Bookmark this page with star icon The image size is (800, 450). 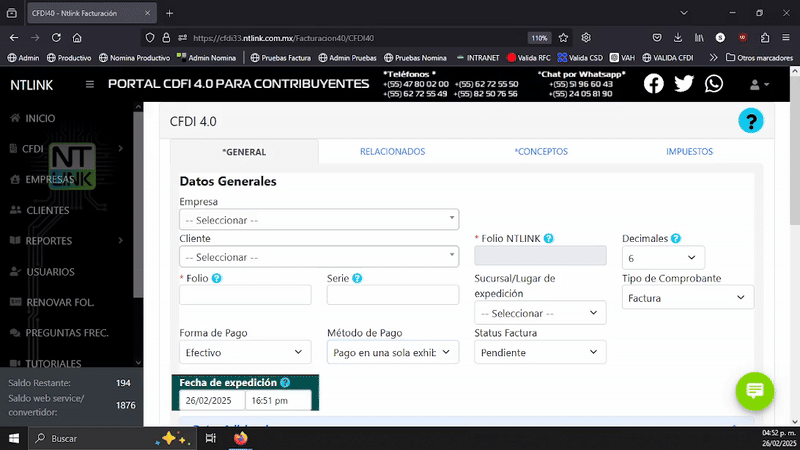point(563,38)
